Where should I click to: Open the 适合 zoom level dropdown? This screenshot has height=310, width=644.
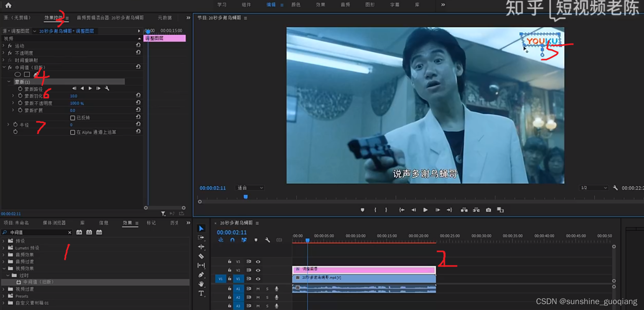point(250,188)
